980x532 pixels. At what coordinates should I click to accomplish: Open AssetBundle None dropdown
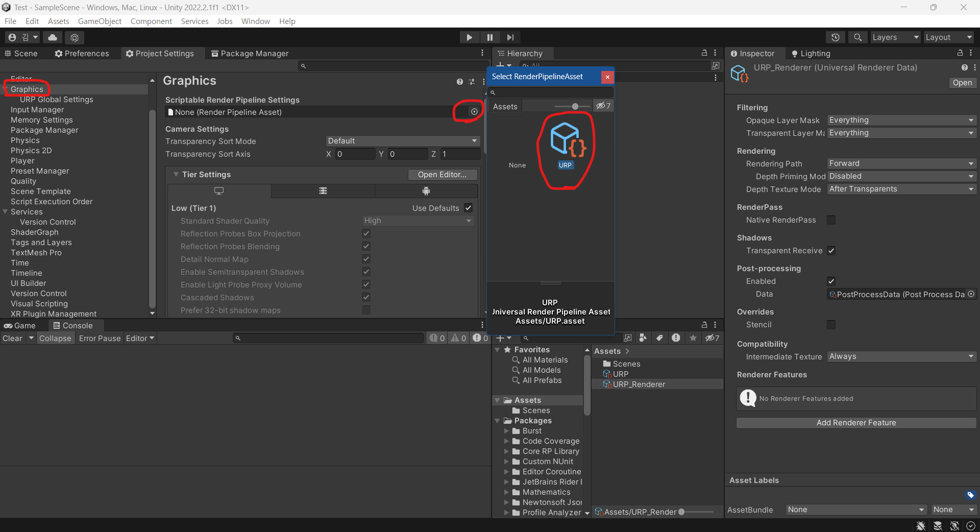[x=856, y=510]
